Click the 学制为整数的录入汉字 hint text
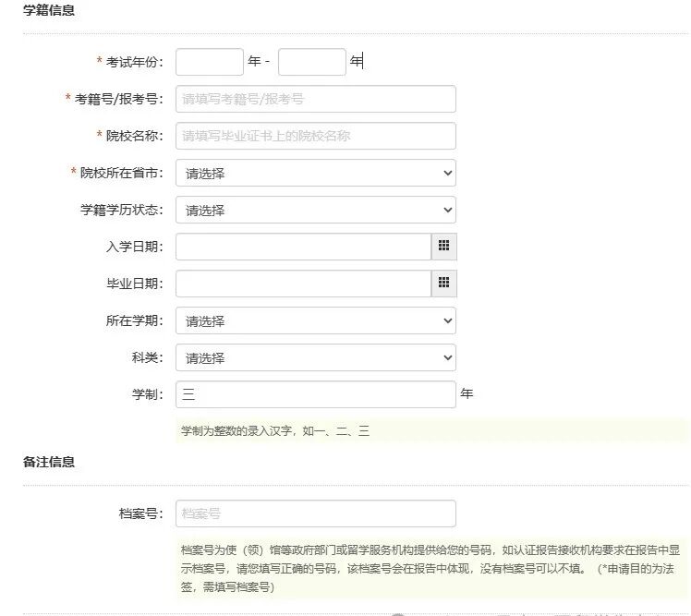The width and height of the screenshot is (691, 616). tap(275, 431)
